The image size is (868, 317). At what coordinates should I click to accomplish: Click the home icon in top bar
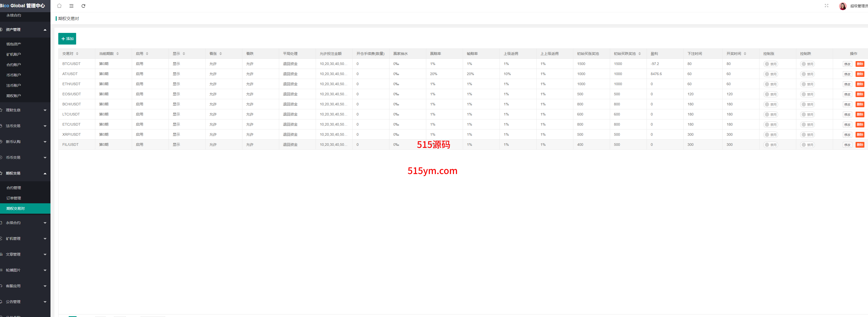pyautogui.click(x=59, y=6)
